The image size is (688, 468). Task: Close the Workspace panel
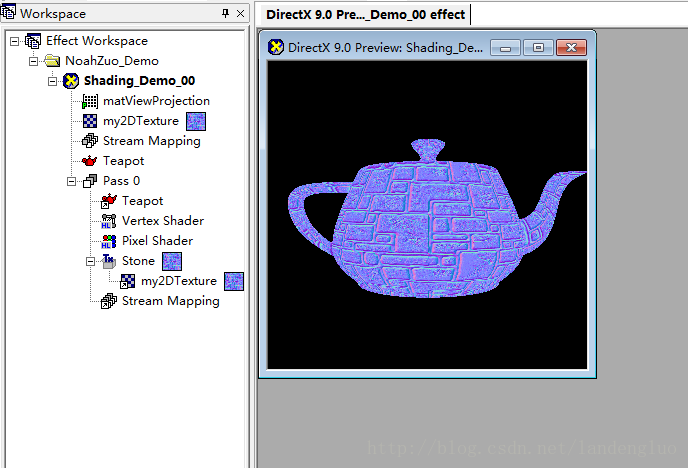pos(240,14)
